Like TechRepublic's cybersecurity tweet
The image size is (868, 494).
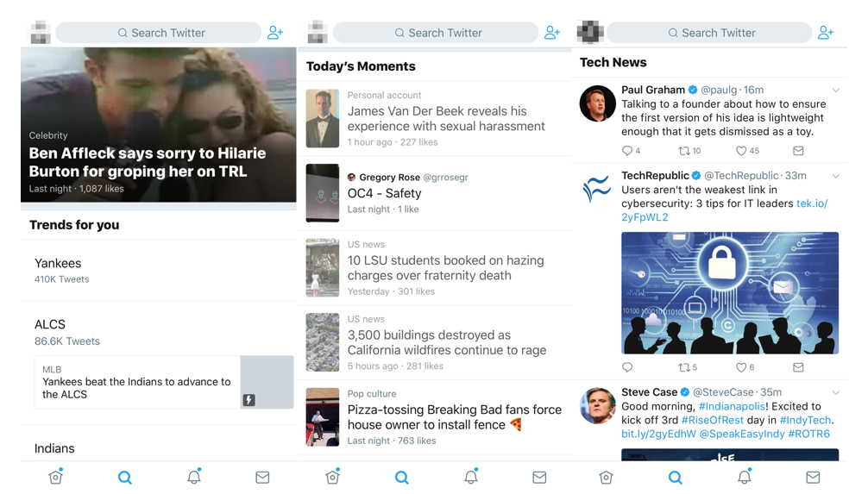click(x=741, y=367)
